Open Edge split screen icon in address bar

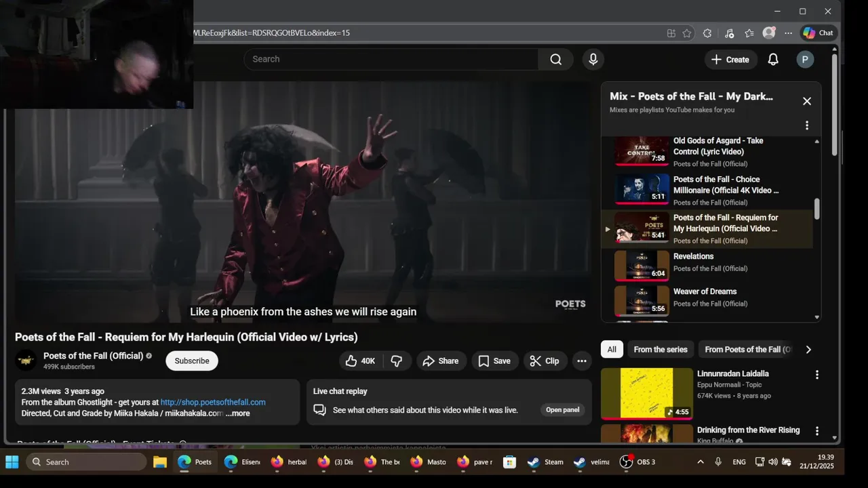pos(671,33)
